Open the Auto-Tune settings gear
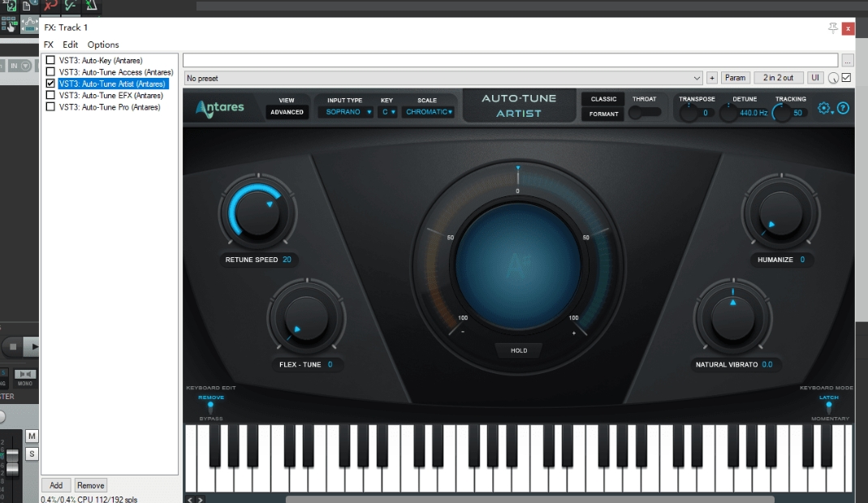This screenshot has width=868, height=503. point(823,109)
